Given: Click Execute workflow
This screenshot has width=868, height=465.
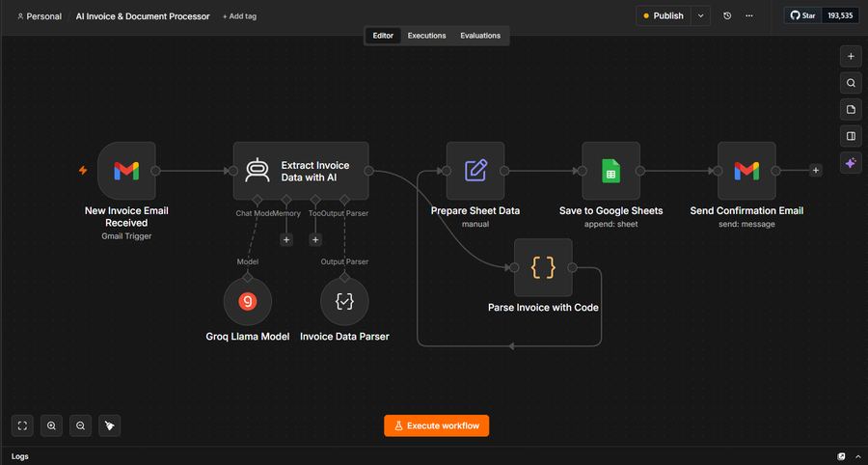Looking at the screenshot, I should tap(436, 425).
